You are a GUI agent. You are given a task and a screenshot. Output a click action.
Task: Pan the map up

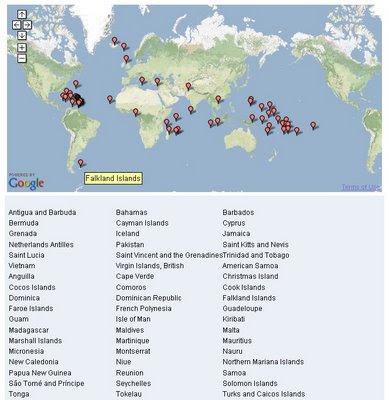tap(22, 14)
